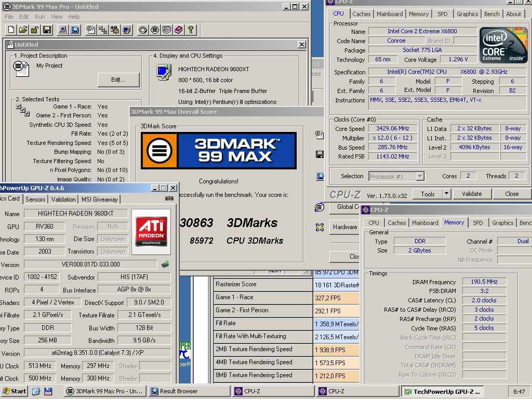Click the Validate button in CPU-Z
This screenshot has width=532, height=399.
click(472, 194)
